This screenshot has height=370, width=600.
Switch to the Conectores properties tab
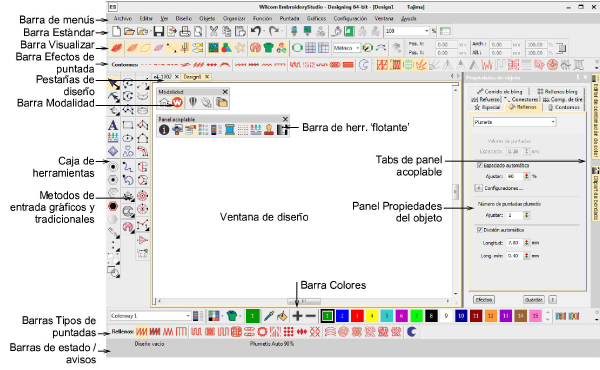point(521,99)
